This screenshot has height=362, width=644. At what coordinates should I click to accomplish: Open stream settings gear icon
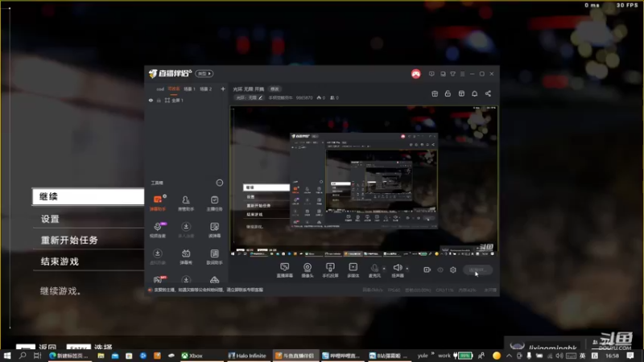(x=453, y=269)
